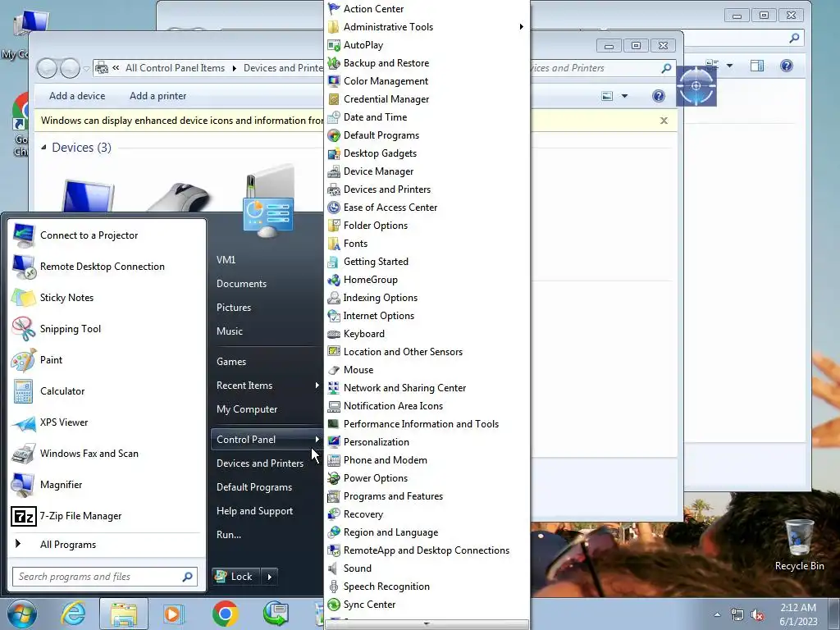The height and width of the screenshot is (630, 840).
Task: Open the Fonts folder icon
Action: (334, 244)
